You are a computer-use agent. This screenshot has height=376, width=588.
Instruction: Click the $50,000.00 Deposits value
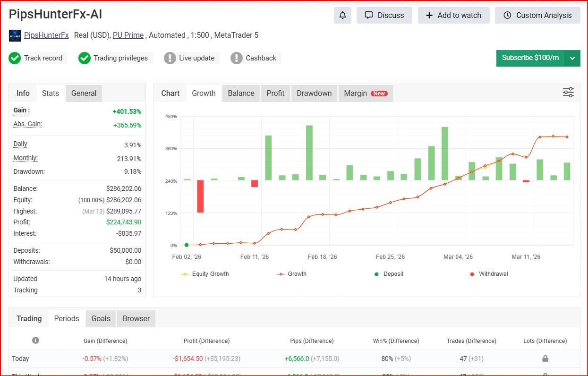click(126, 250)
